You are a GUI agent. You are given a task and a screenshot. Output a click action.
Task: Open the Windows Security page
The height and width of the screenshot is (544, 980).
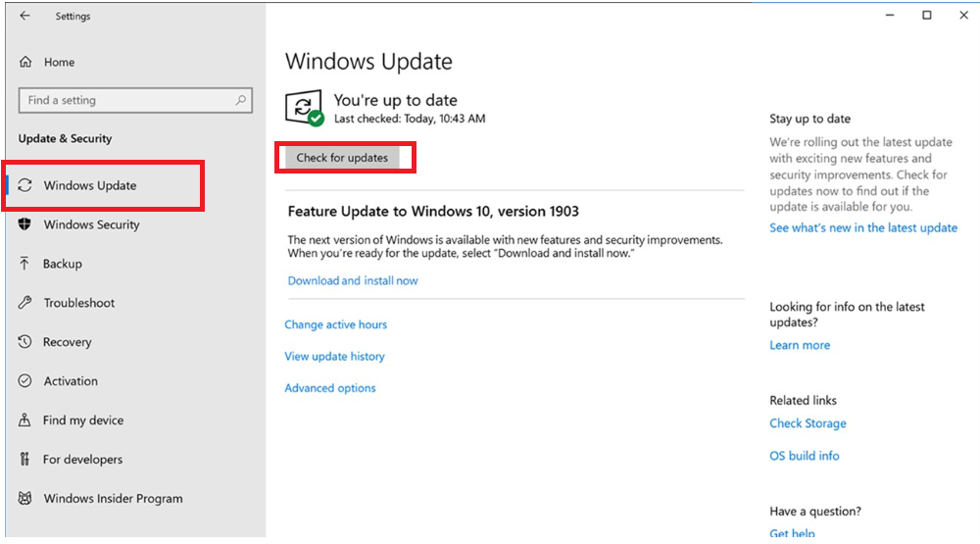click(91, 224)
